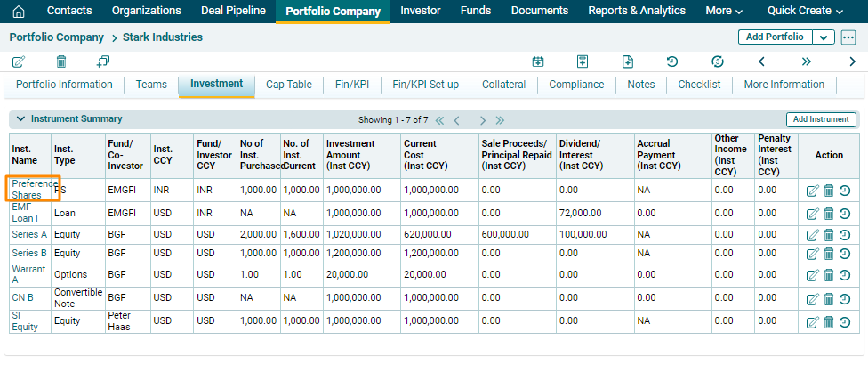Open the calendar icon in toolbar
Screen dimensions: 868x365
coord(537,61)
